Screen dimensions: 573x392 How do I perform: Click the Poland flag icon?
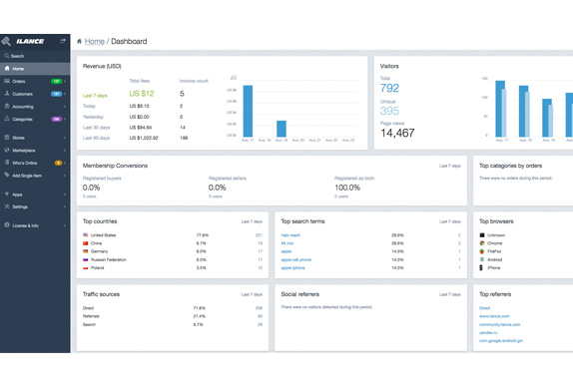[86, 267]
